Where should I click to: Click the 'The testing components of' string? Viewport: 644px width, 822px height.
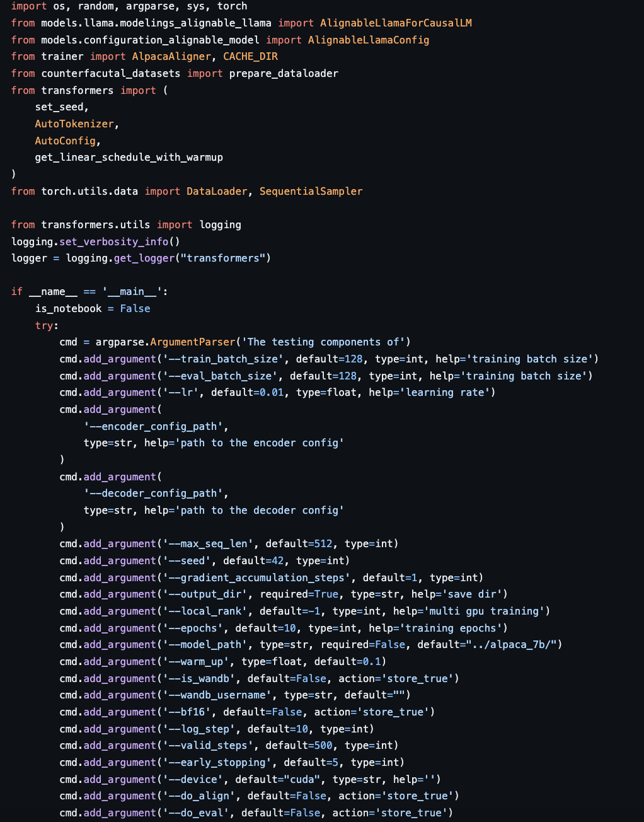323,342
